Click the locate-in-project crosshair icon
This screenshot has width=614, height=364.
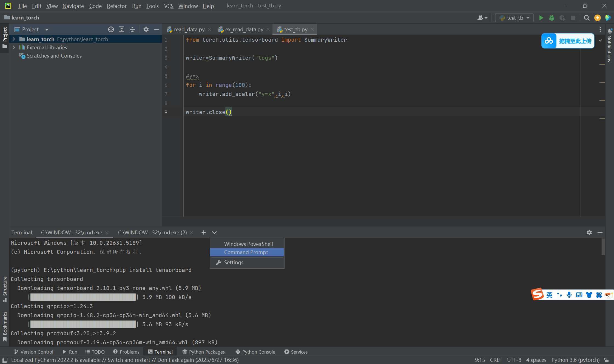point(111,29)
